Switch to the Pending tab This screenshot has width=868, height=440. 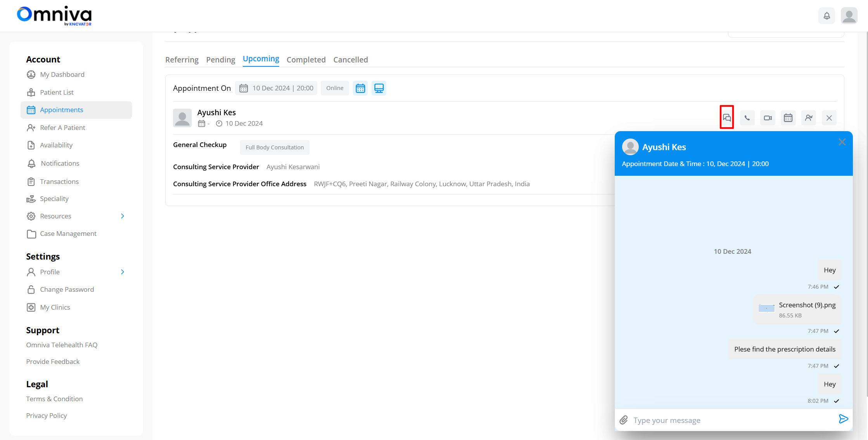[x=220, y=60]
